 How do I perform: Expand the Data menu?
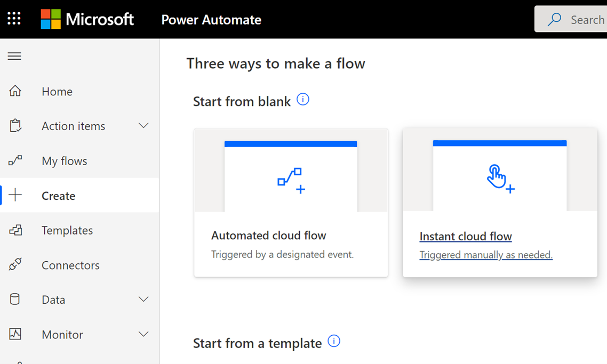143,300
